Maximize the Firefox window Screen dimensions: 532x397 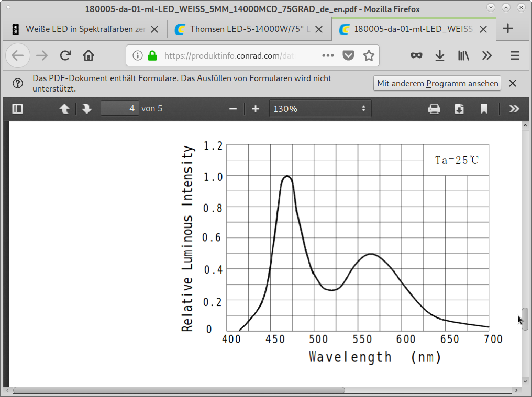[x=506, y=7]
